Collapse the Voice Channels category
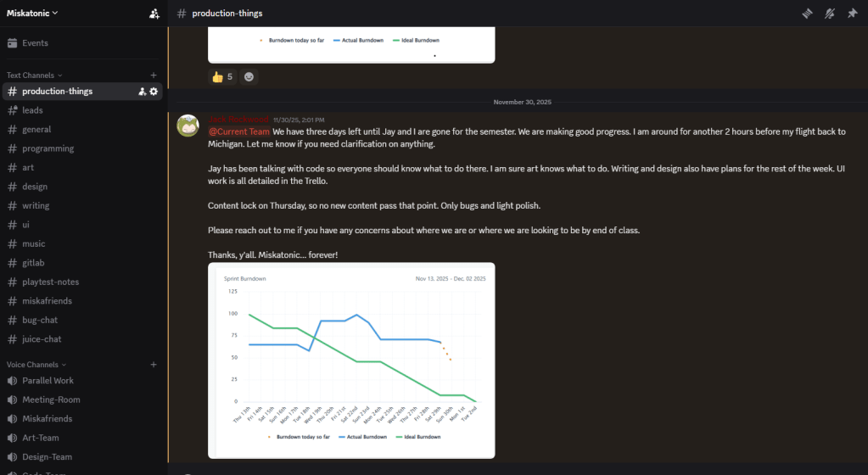Viewport: 868px width, 475px height. [36, 365]
